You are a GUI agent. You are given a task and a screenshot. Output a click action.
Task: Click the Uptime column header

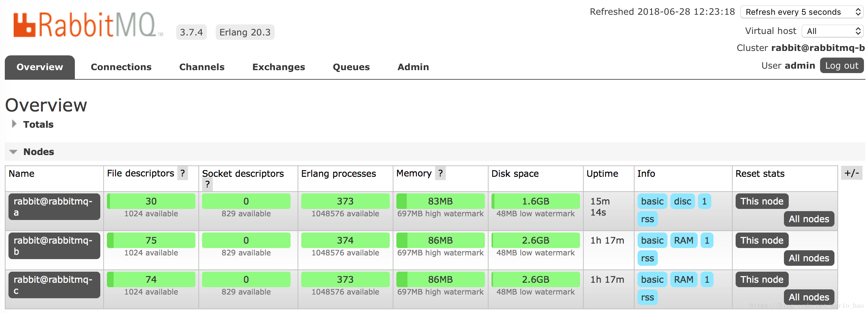click(602, 173)
